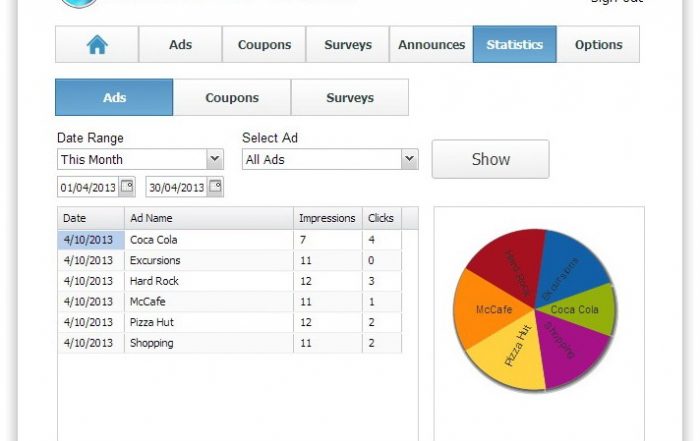Expand the Select Ad dropdown arrow

409,159
